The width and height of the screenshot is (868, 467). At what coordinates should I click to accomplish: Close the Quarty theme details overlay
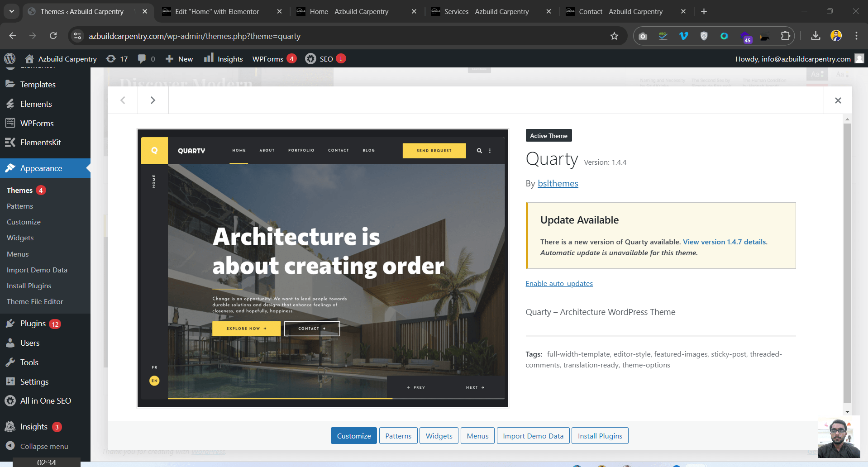(838, 100)
